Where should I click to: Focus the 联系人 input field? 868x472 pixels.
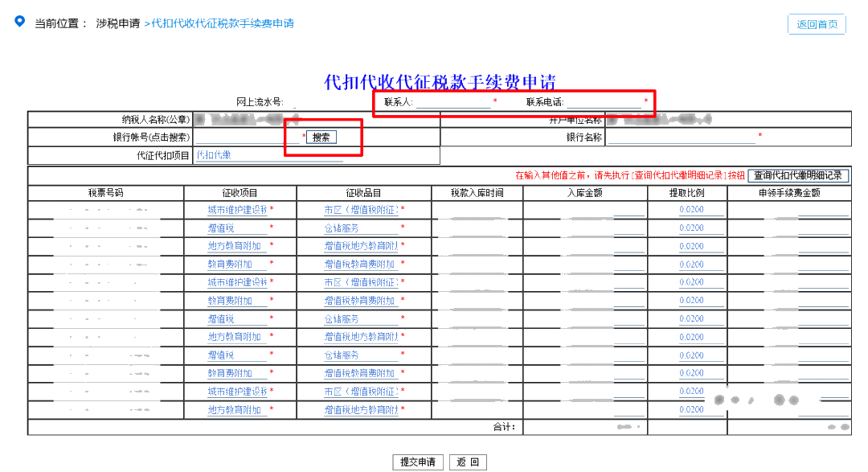pos(453,102)
